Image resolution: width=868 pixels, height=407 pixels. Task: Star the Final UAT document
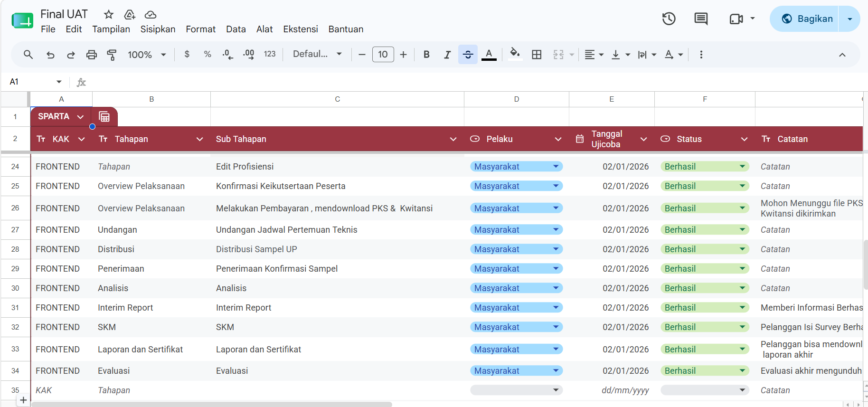109,15
